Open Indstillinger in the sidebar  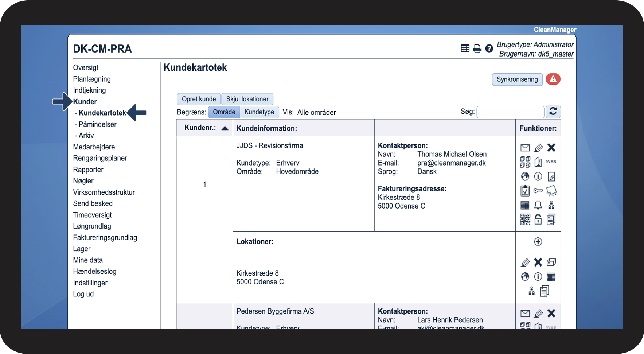point(90,283)
